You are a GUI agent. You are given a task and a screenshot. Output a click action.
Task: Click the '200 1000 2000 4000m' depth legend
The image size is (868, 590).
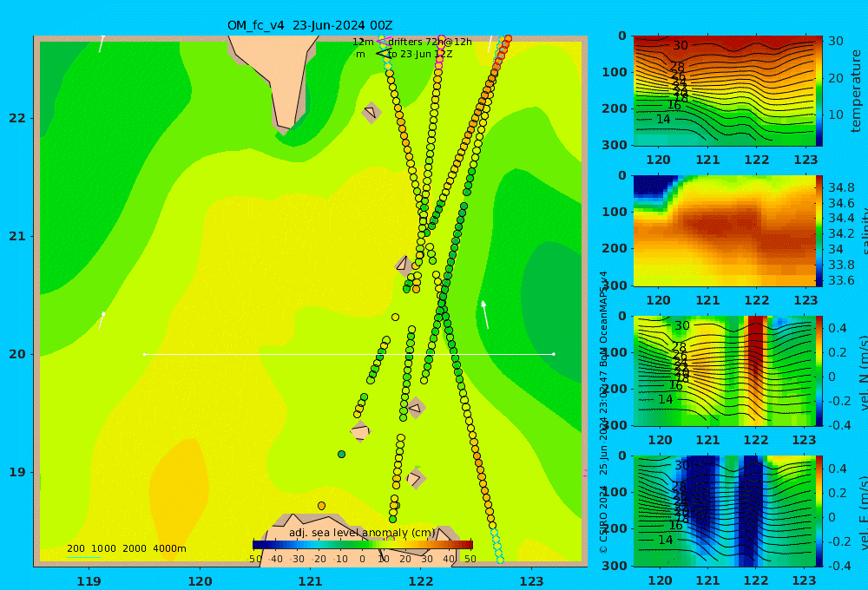[x=126, y=548]
